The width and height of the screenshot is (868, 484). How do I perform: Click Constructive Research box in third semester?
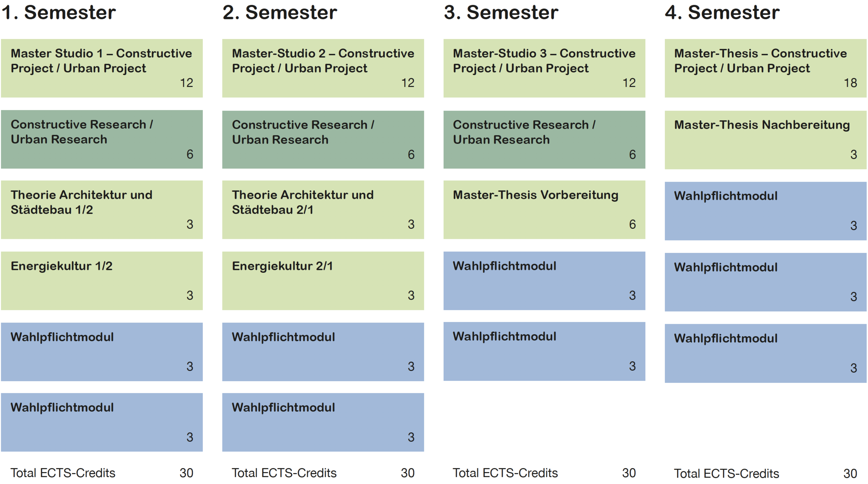pos(544,139)
